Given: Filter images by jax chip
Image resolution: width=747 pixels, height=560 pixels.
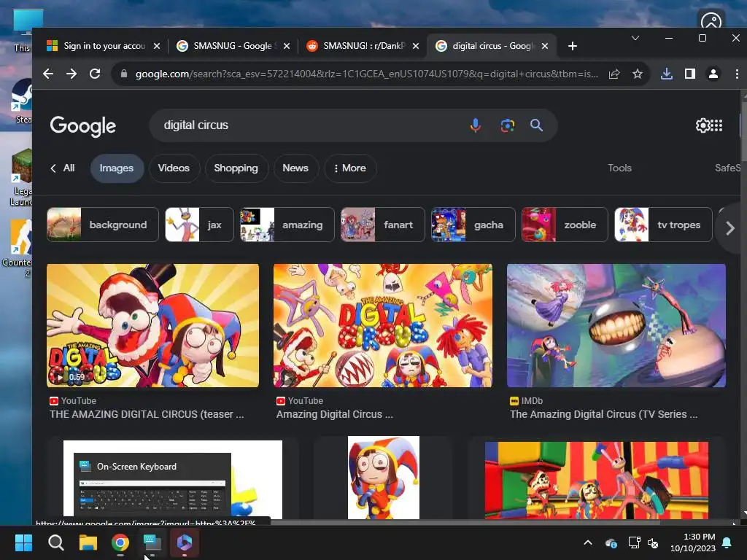Looking at the screenshot, I should [x=199, y=225].
